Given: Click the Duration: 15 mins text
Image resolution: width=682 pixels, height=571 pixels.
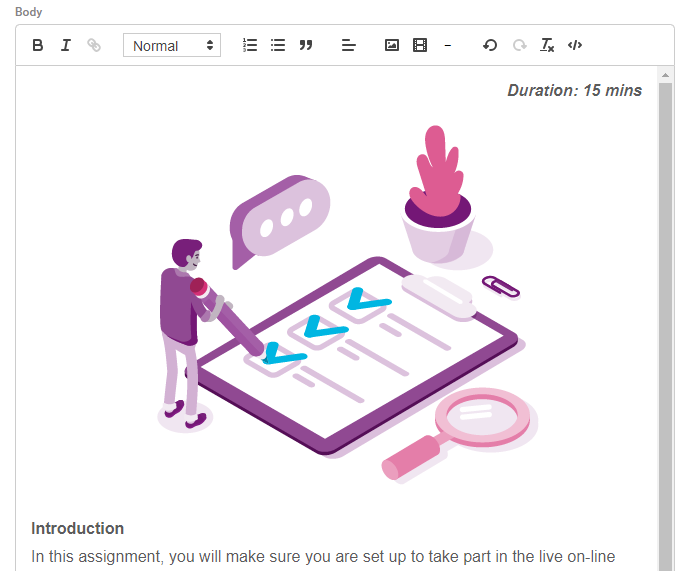Looking at the screenshot, I should pos(574,90).
